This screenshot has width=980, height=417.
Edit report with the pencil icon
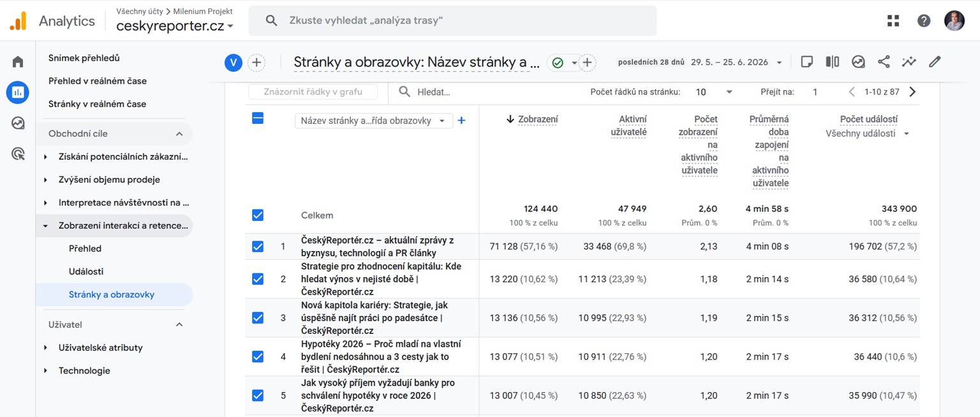coord(935,62)
